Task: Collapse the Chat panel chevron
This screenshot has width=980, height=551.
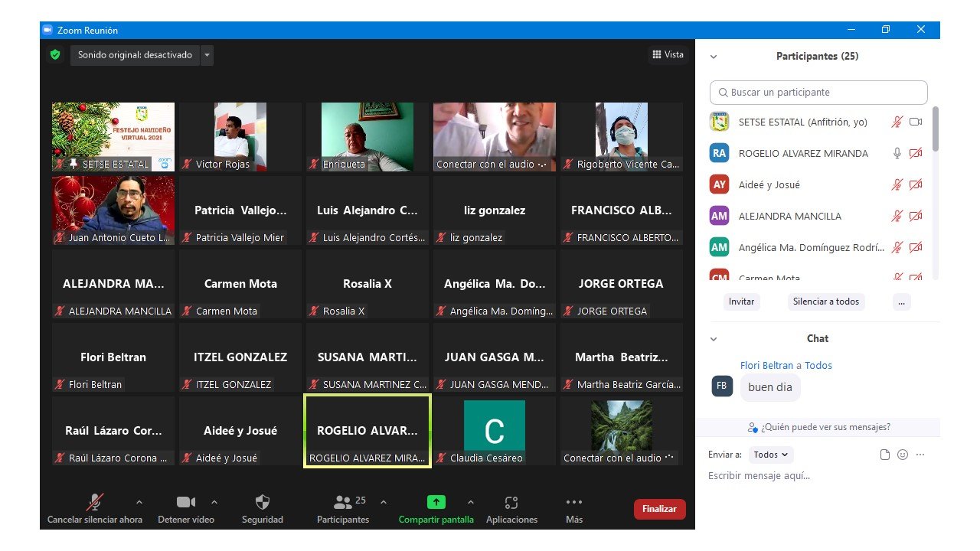Action: coord(714,339)
